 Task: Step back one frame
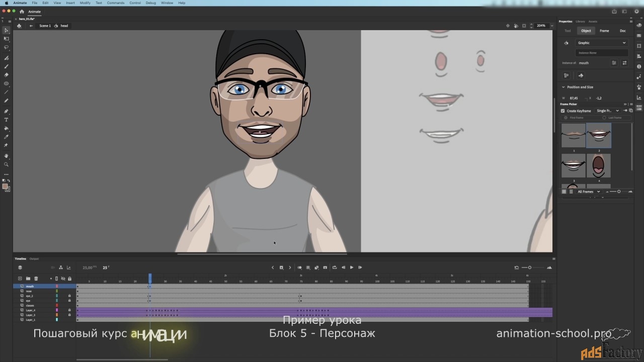coord(344,267)
